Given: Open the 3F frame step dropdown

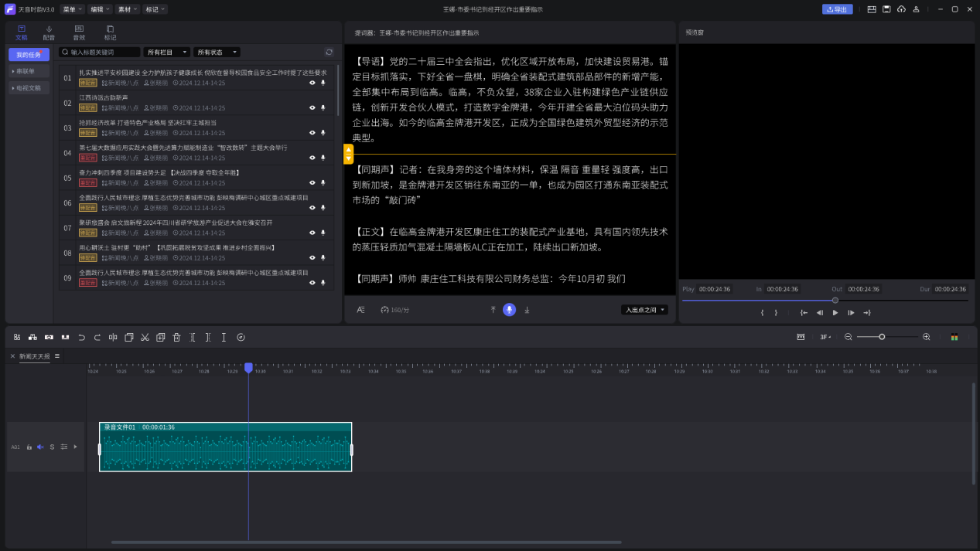Looking at the screenshot, I should [x=826, y=337].
